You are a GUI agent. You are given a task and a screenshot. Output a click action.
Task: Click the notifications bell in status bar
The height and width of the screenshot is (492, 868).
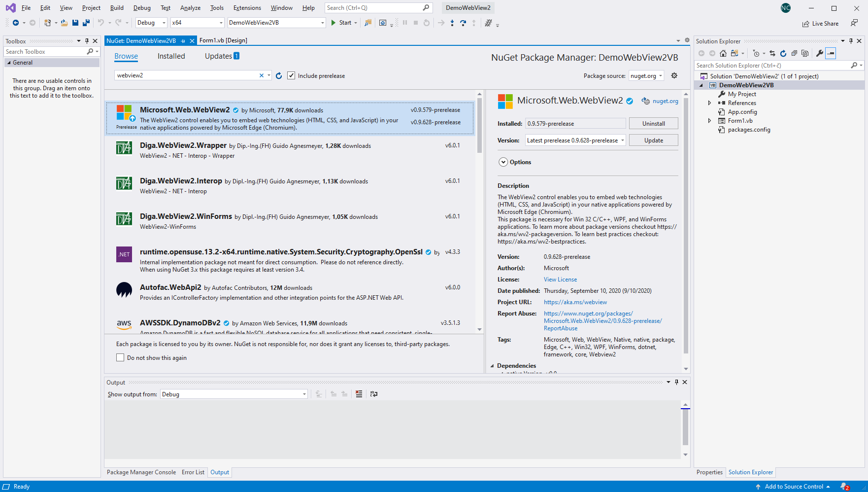[844, 487]
